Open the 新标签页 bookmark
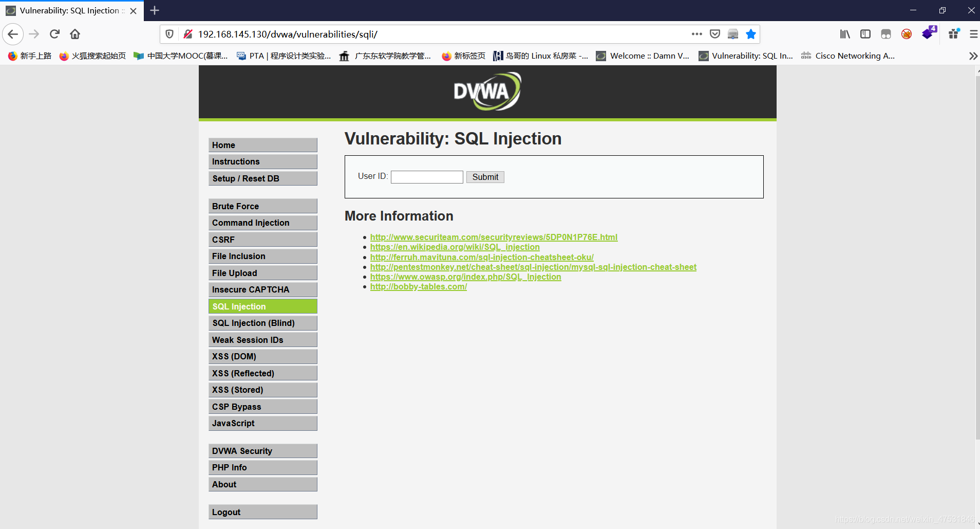This screenshot has height=529, width=980. 463,56
